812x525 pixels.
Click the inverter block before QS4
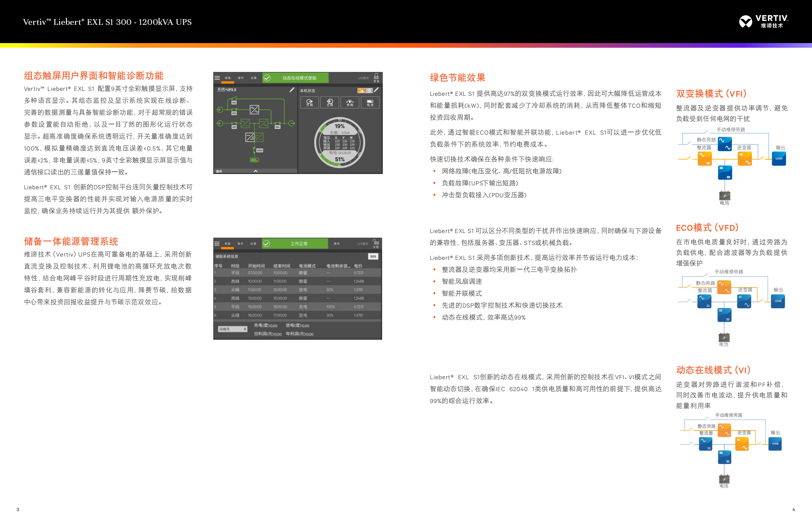coord(263,123)
